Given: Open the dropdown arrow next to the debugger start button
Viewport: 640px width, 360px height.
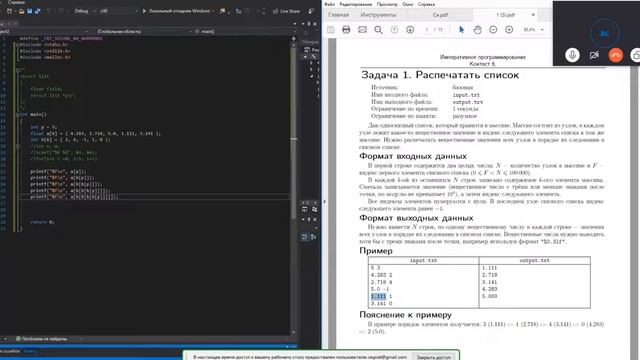Looking at the screenshot, I should pos(213,11).
